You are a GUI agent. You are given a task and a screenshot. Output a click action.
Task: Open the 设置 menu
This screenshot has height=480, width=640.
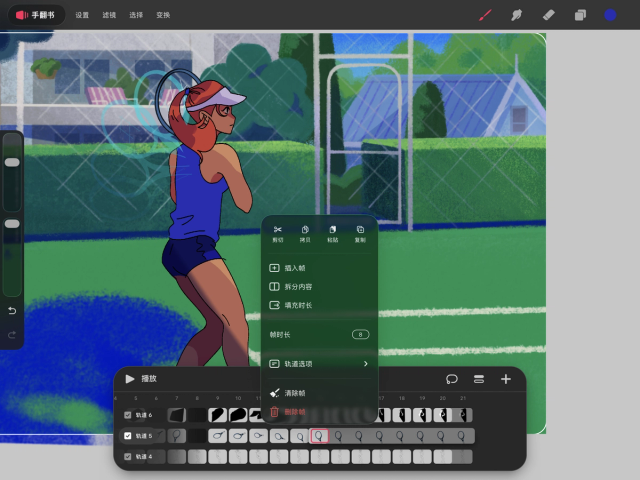(x=82, y=15)
